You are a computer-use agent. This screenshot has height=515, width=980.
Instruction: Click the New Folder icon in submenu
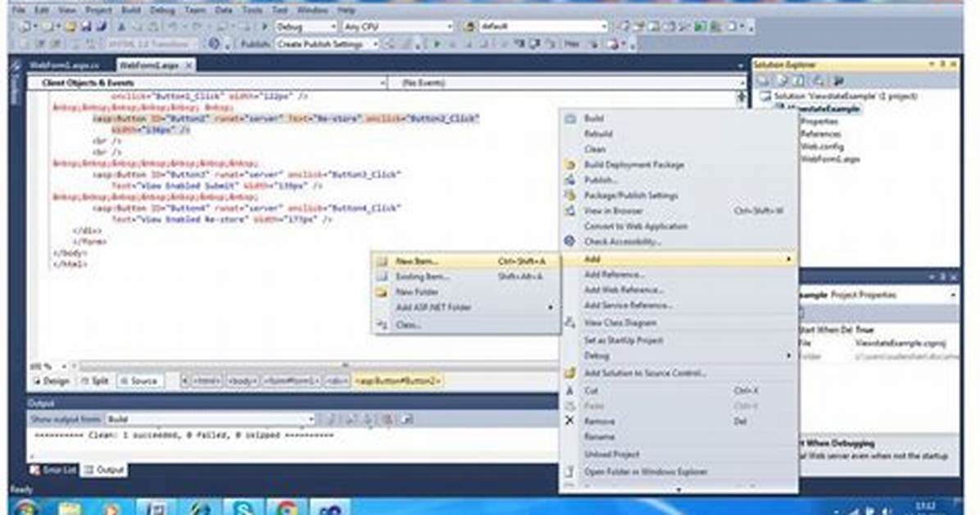[x=381, y=292]
